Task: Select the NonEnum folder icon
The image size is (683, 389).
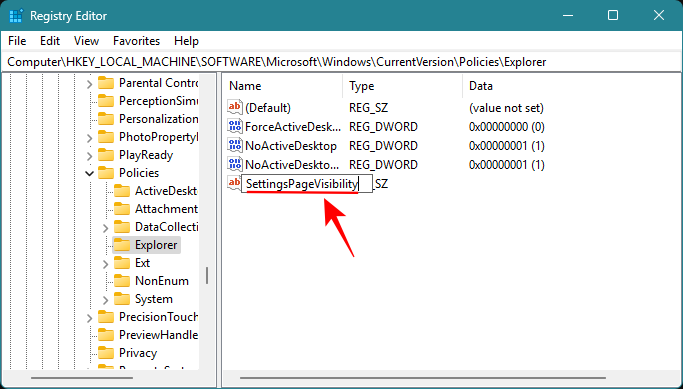Action: (x=122, y=281)
